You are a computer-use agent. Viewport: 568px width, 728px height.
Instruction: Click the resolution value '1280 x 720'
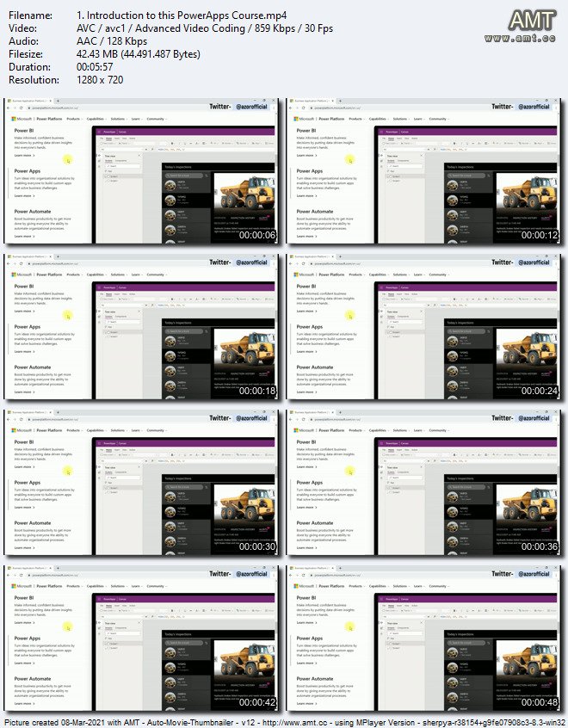coord(100,80)
